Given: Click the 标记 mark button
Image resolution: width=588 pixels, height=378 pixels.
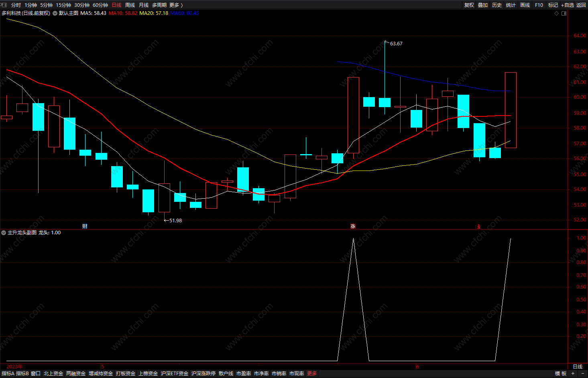Looking at the screenshot, I should 553,5.
